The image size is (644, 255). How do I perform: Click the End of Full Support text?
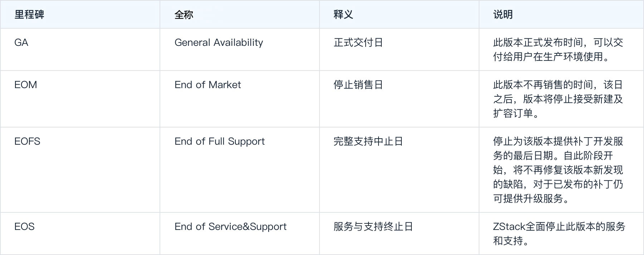pos(219,141)
